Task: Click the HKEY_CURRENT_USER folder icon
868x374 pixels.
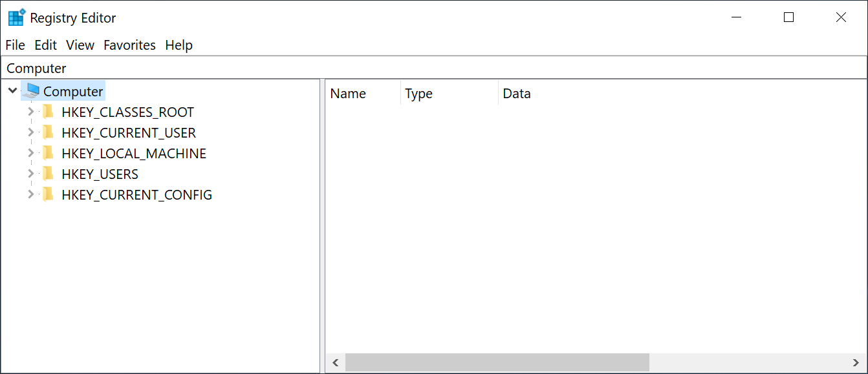Action: click(x=48, y=132)
